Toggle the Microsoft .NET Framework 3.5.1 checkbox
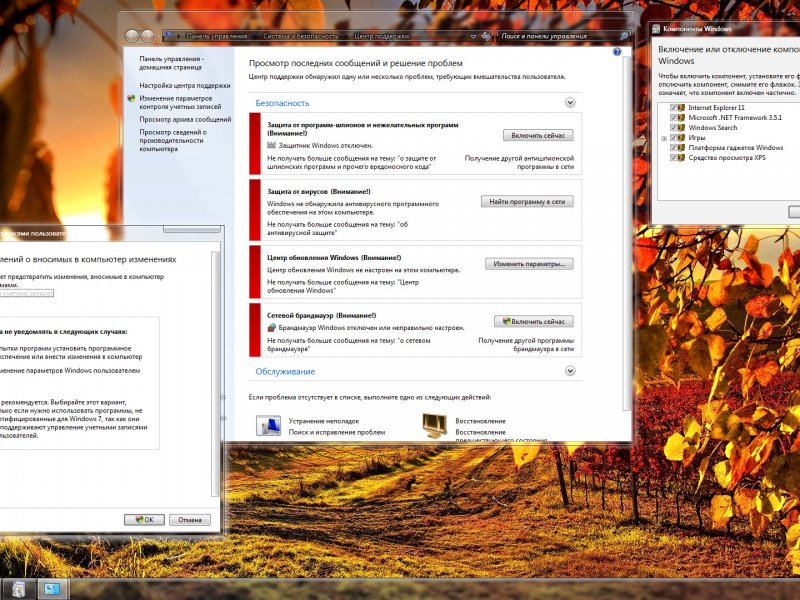The height and width of the screenshot is (600, 800). [673, 118]
